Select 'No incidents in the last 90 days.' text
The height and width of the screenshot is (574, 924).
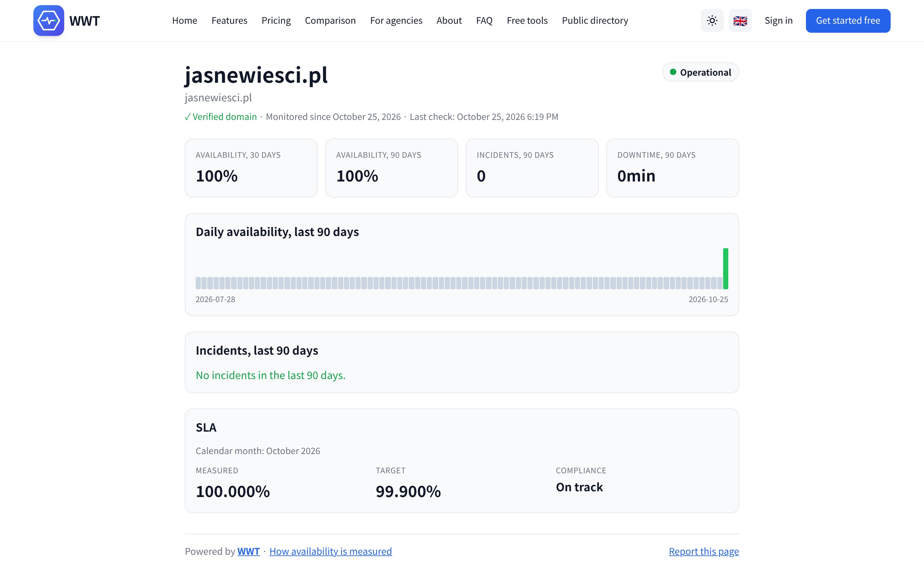pyautogui.click(x=270, y=376)
